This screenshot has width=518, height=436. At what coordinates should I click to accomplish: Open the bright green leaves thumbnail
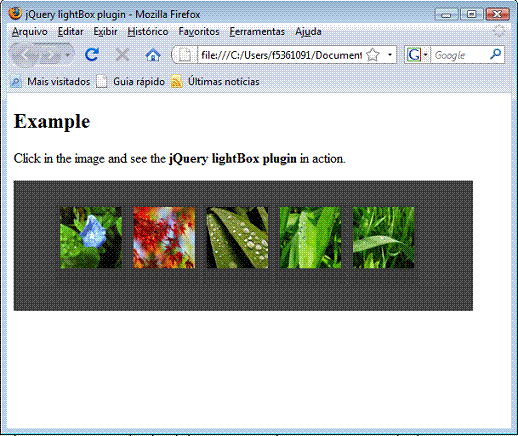310,237
